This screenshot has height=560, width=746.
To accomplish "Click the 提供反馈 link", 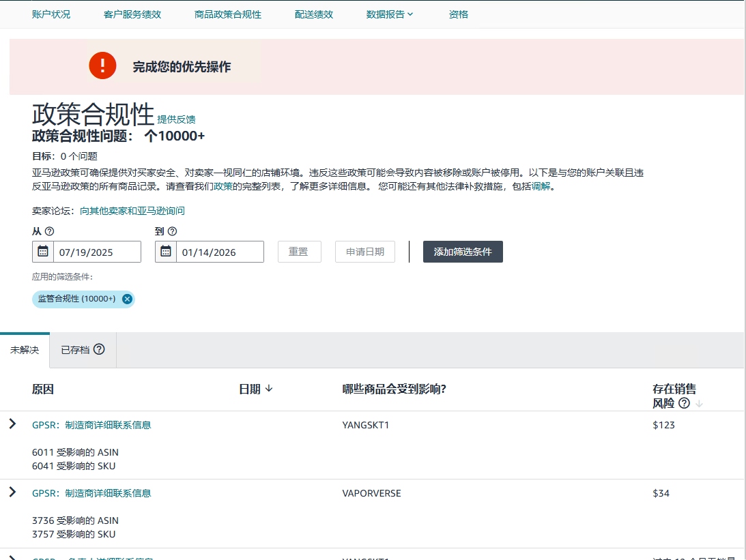I will (x=176, y=119).
